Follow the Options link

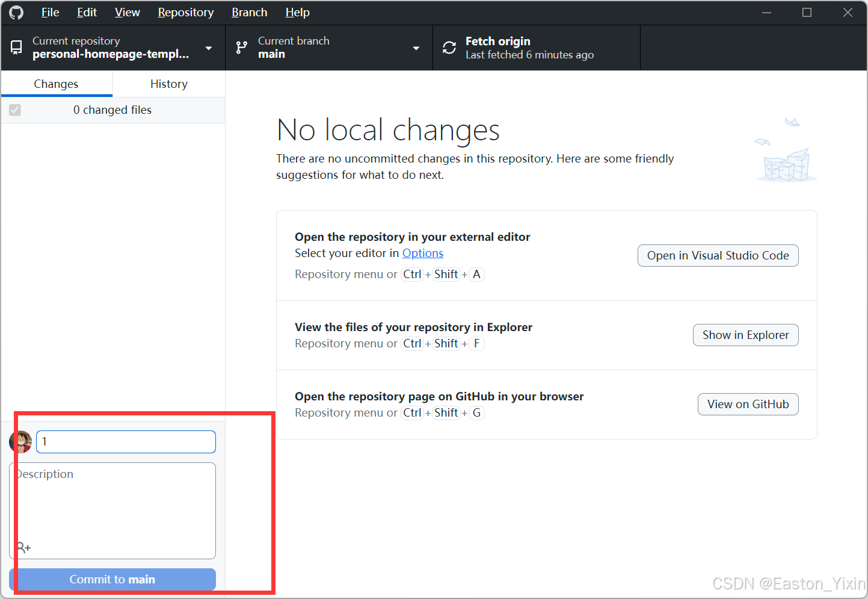tap(423, 253)
